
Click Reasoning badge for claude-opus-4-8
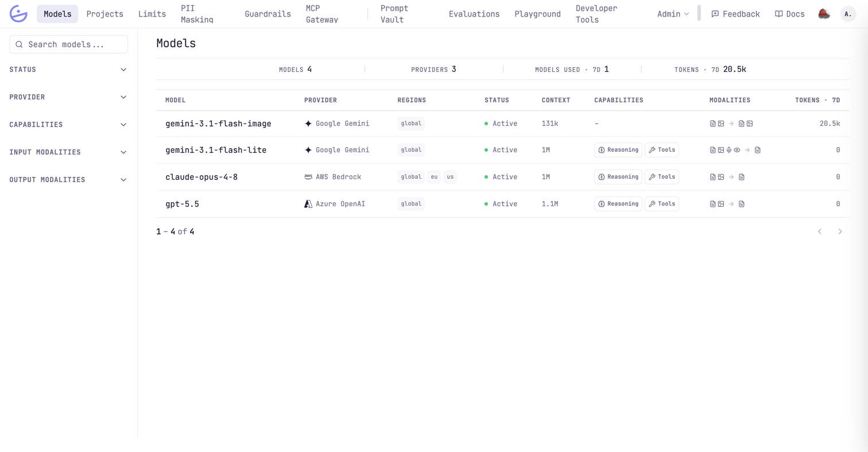618,177
